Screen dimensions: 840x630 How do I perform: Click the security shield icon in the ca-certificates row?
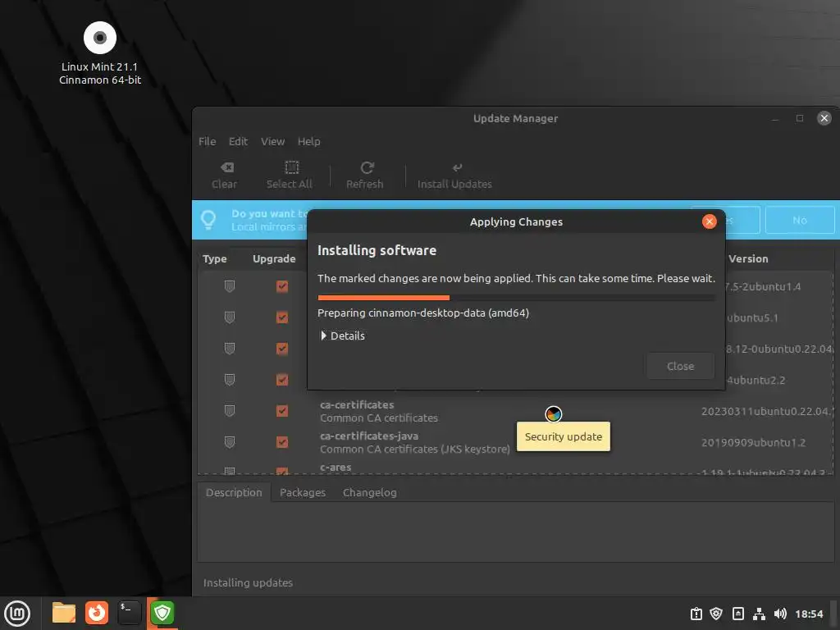tap(230, 411)
